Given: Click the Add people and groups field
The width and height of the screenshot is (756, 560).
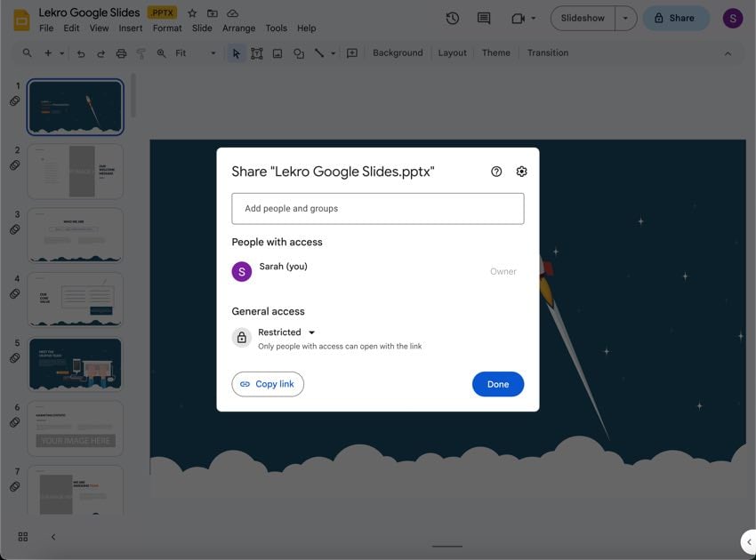Looking at the screenshot, I should point(378,206).
